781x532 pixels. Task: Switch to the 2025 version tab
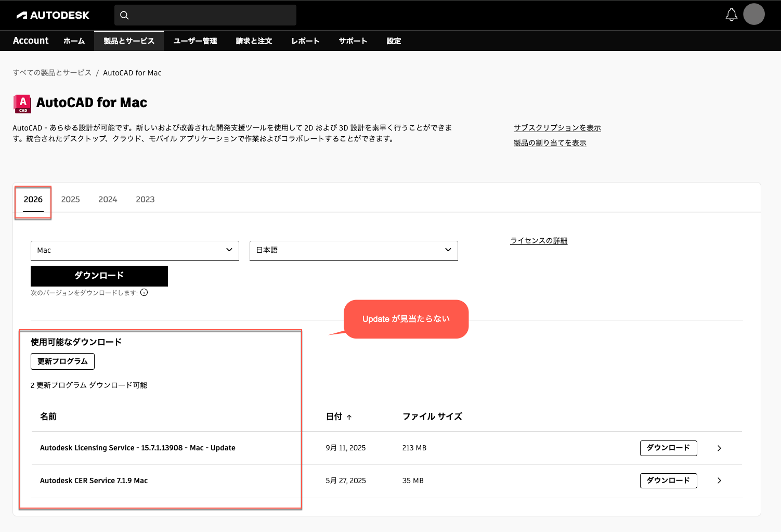(70, 200)
